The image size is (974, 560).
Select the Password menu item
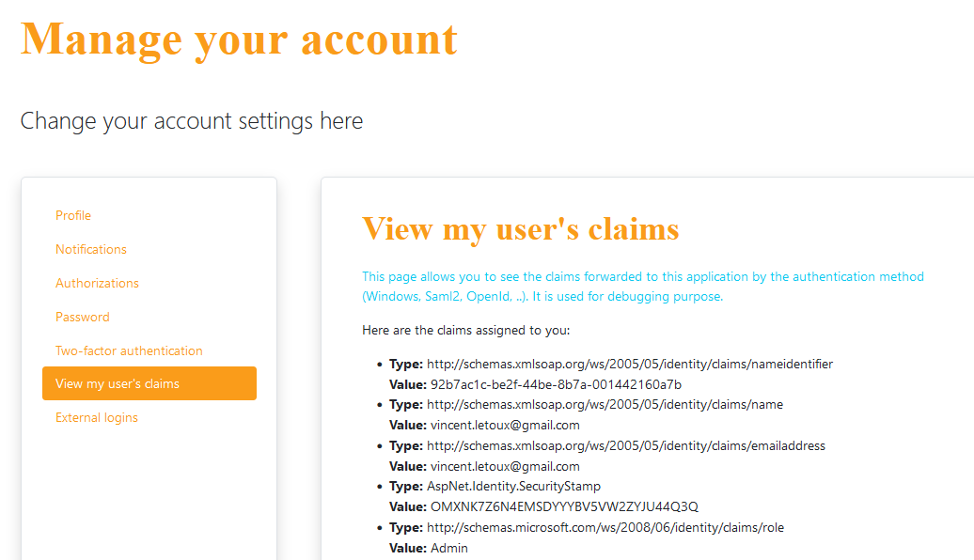(83, 317)
